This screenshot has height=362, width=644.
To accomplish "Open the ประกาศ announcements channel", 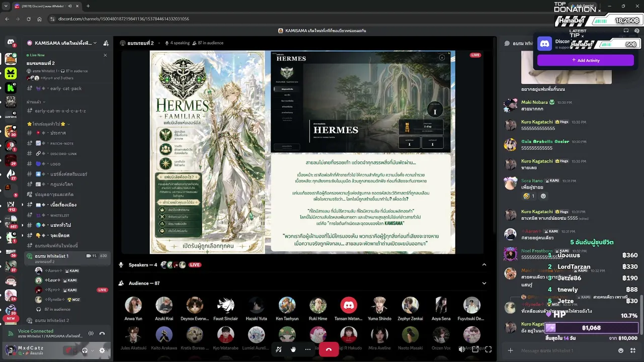I will pos(66,133).
